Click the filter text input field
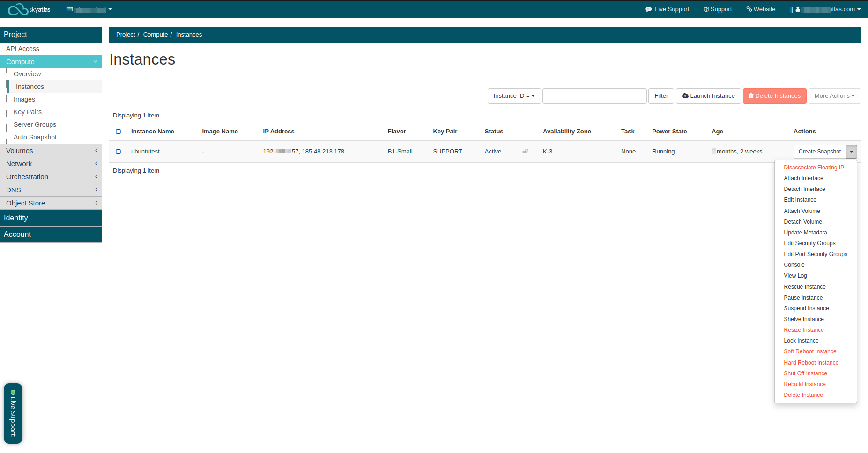This screenshot has height=453, width=868. pyautogui.click(x=594, y=96)
